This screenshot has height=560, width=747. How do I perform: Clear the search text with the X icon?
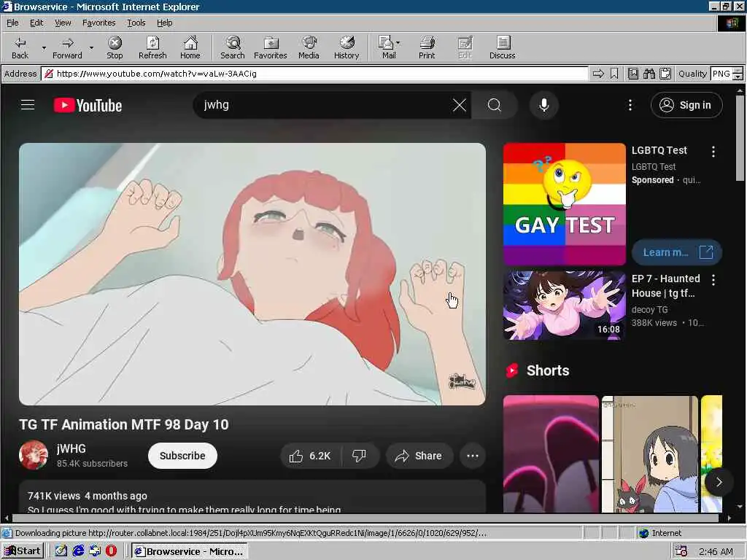click(x=460, y=105)
